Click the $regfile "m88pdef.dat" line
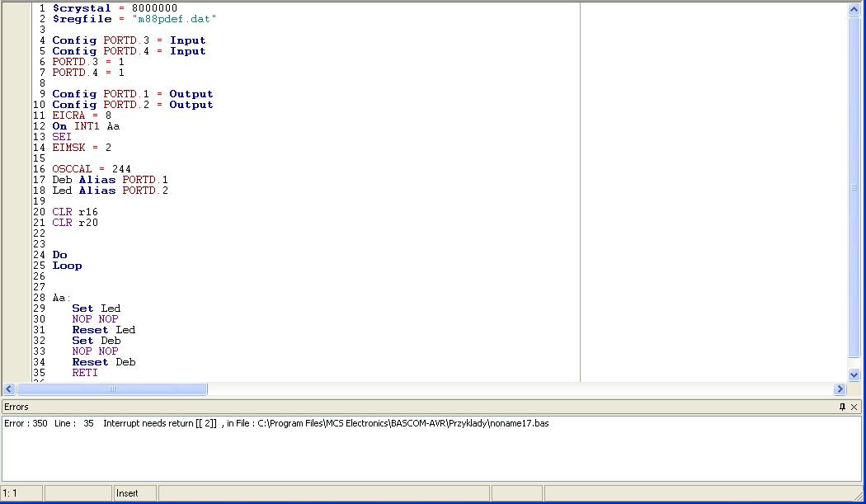Screen dimensions: 866x504 pos(134,19)
